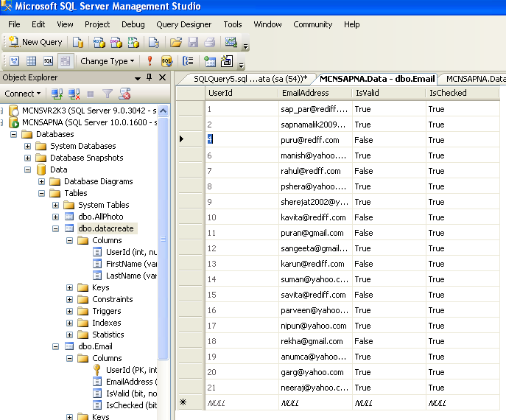This screenshot has height=420, width=506.
Task: Open Object Explorer window position dropdown arrow
Action: [x=138, y=78]
